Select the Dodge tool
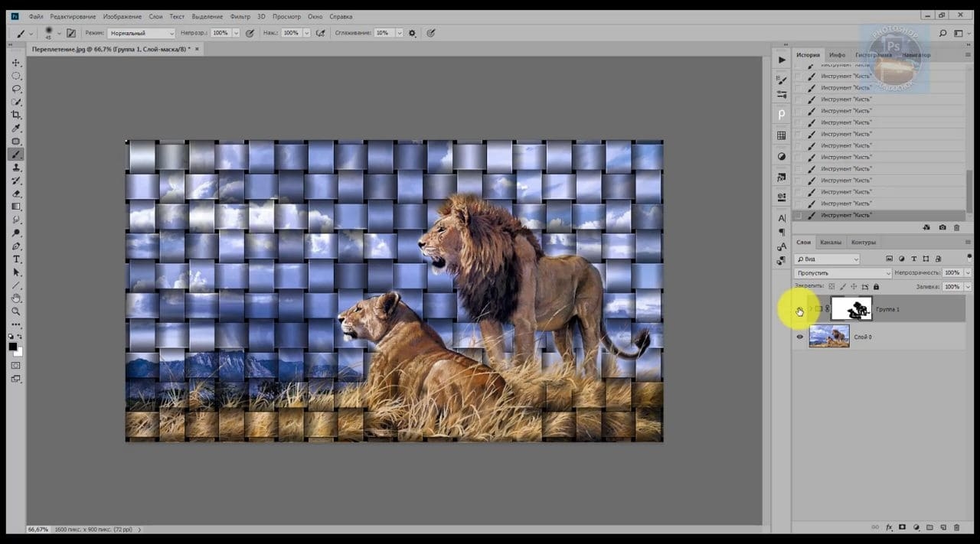Image resolution: width=980 pixels, height=544 pixels. [x=16, y=233]
